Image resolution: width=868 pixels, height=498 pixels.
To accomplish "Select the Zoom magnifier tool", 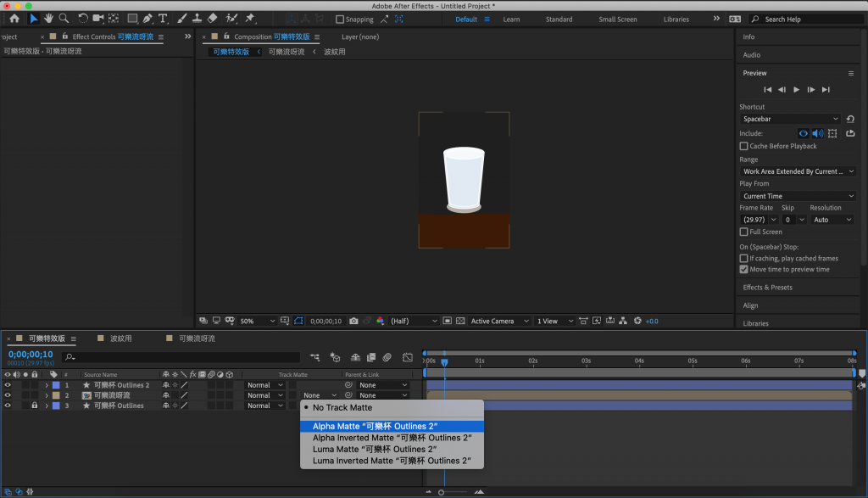I will tap(64, 19).
